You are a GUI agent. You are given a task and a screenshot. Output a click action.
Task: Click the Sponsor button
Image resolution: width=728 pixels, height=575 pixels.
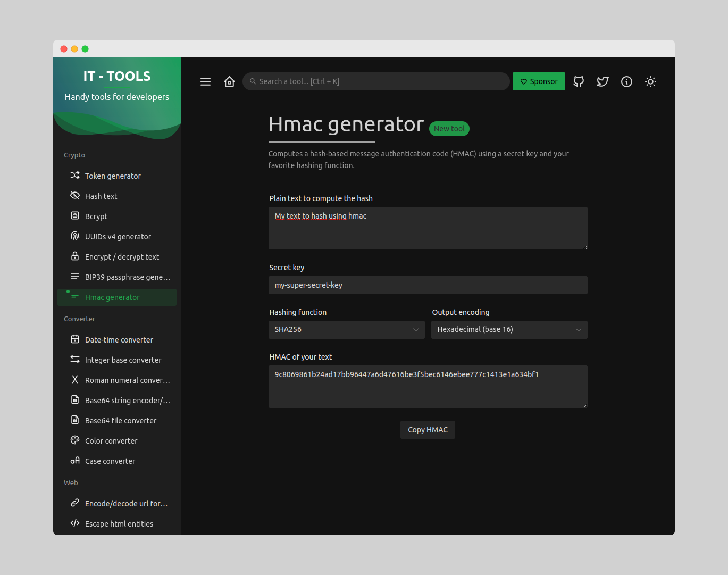pos(539,81)
